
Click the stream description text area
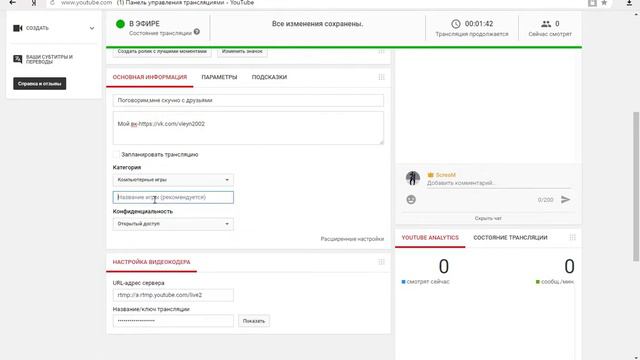[248, 128]
